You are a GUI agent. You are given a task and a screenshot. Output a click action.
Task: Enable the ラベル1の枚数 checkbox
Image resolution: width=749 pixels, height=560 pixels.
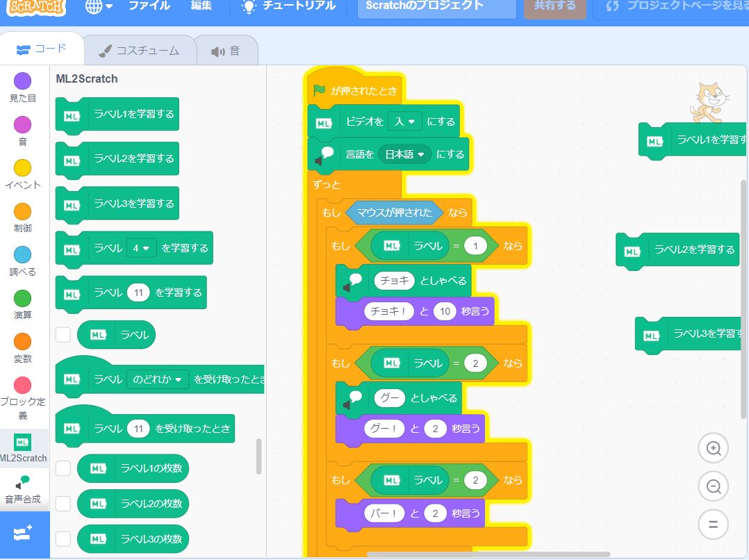pyautogui.click(x=63, y=468)
